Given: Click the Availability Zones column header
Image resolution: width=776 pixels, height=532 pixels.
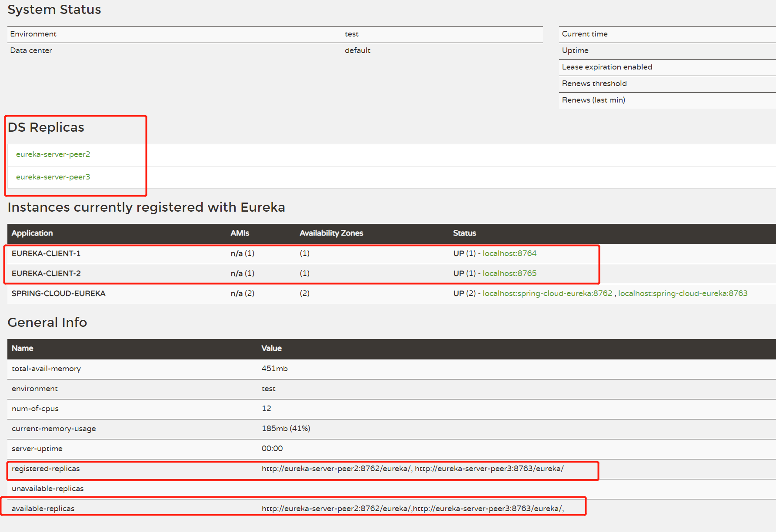Looking at the screenshot, I should (x=331, y=233).
